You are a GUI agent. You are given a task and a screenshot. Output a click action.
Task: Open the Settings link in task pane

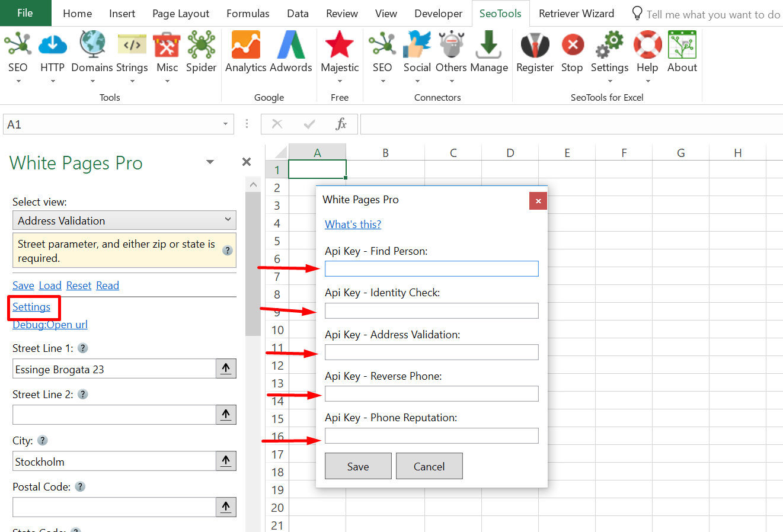[31, 307]
